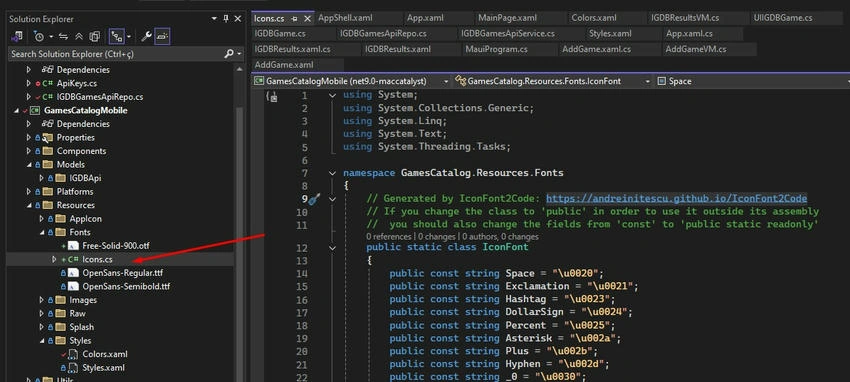The image size is (850, 382).
Task: Click the GamesCatalogMobile project icon
Action: click(x=35, y=111)
